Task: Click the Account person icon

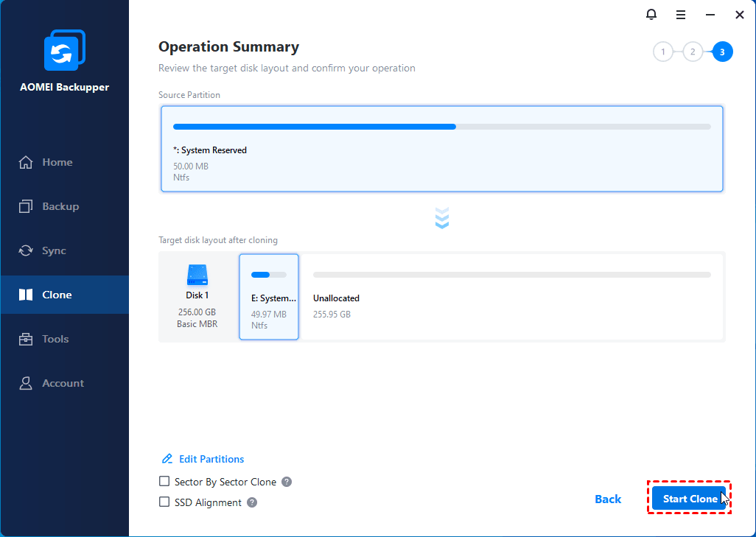Action: click(x=26, y=383)
